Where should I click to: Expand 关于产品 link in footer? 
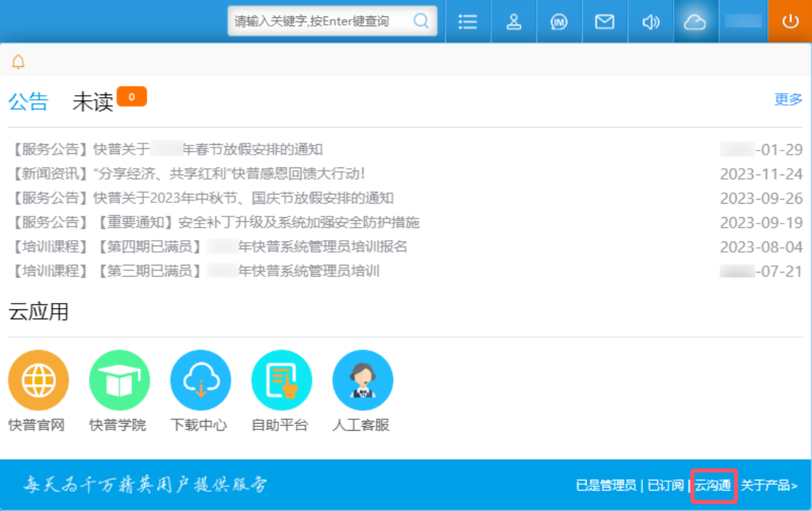pos(769,485)
